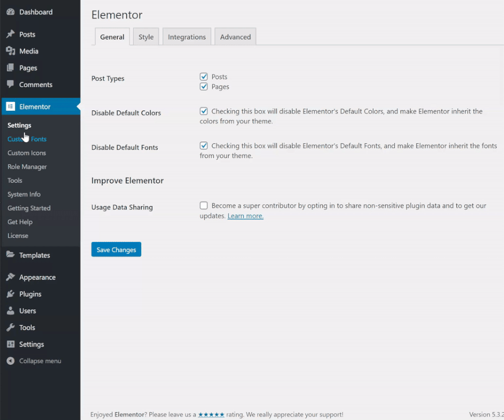Viewport: 504px width, 420px height.
Task: Click the Templates folder icon
Action: pyautogui.click(x=10, y=255)
